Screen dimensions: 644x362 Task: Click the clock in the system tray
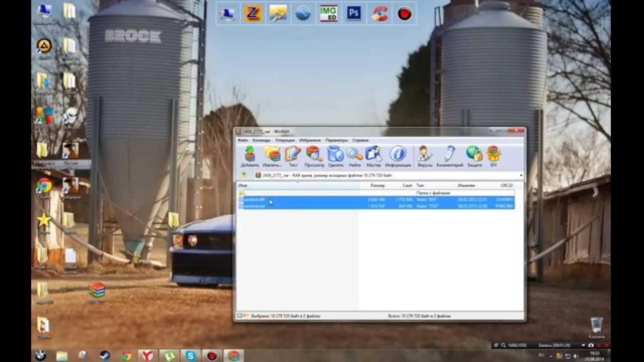pyautogui.click(x=595, y=356)
